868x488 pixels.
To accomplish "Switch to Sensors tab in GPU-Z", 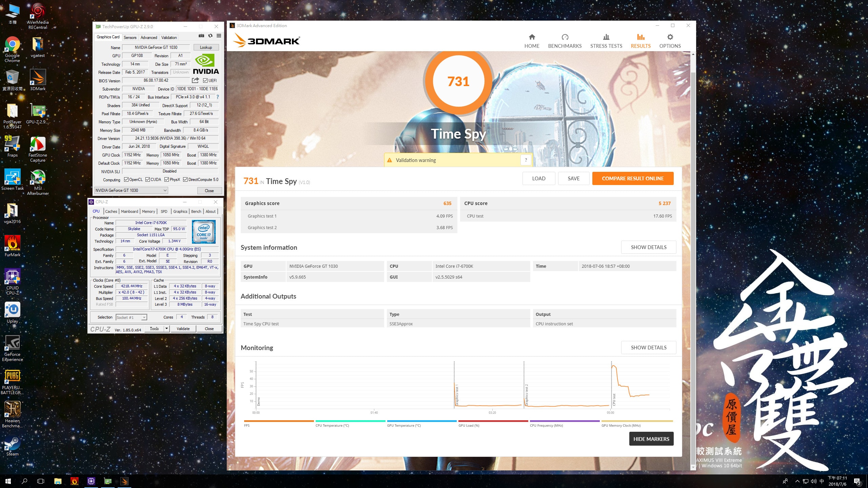I will tap(130, 38).
